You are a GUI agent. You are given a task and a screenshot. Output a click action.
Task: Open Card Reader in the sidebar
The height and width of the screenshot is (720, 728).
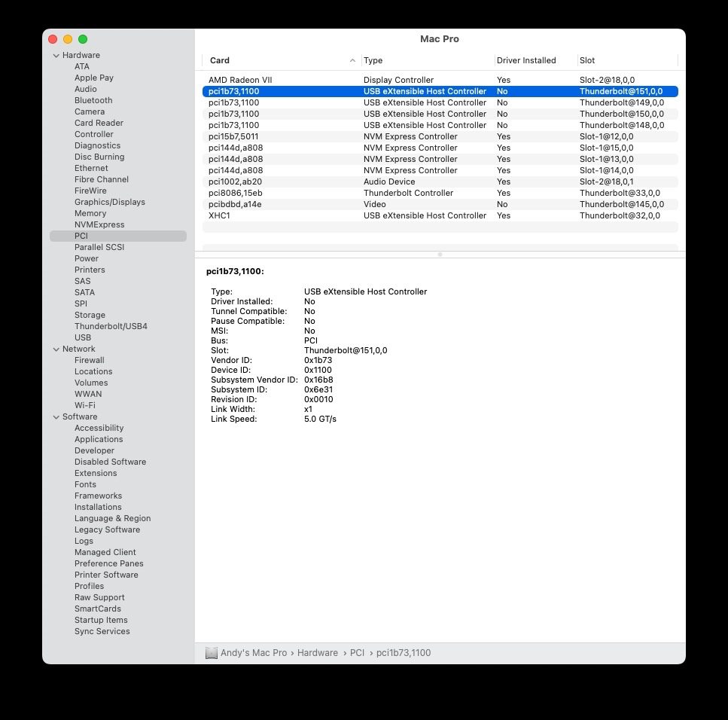[x=99, y=123]
